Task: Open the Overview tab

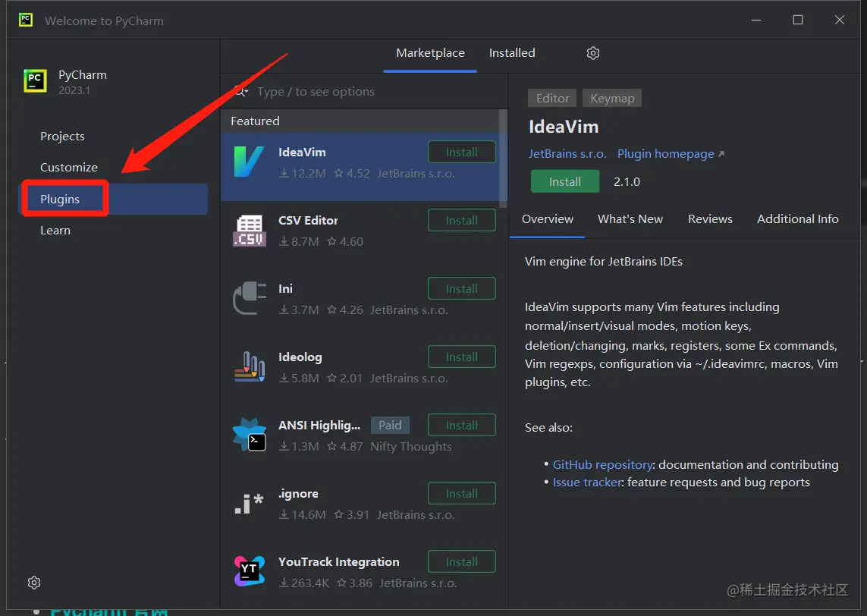Action: 548,219
